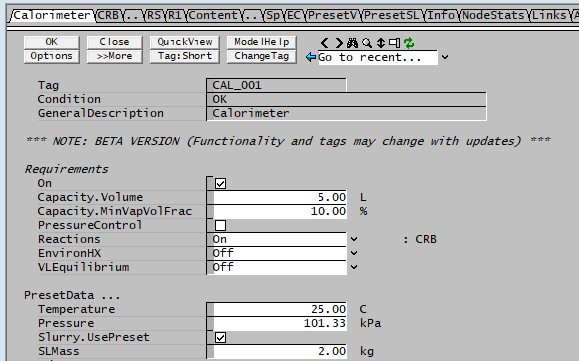Click the green refresh arrows icon

pyautogui.click(x=409, y=43)
